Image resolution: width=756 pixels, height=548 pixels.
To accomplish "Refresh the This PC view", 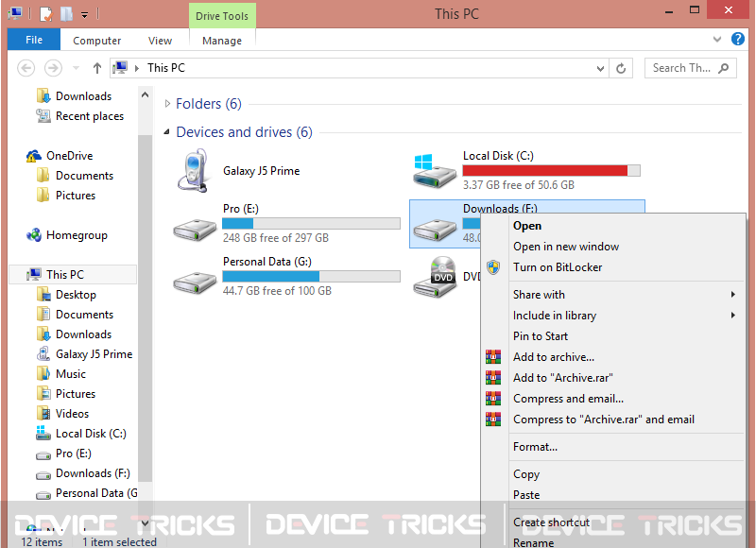I will (621, 68).
